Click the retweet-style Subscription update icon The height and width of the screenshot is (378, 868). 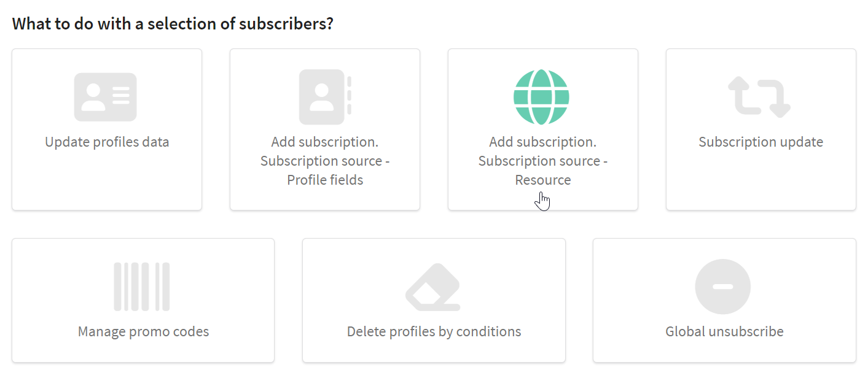coord(759,97)
